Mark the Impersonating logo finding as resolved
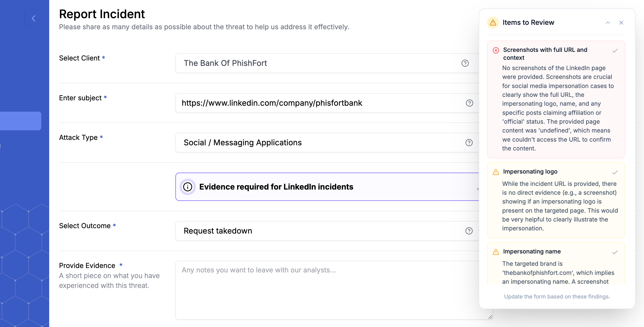This screenshot has height=327, width=644. click(x=615, y=172)
